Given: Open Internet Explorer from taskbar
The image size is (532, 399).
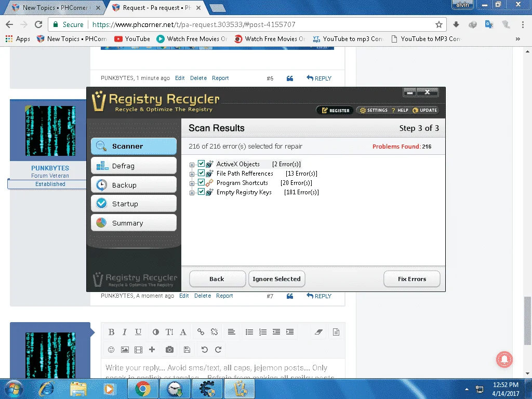Looking at the screenshot, I should [46, 389].
